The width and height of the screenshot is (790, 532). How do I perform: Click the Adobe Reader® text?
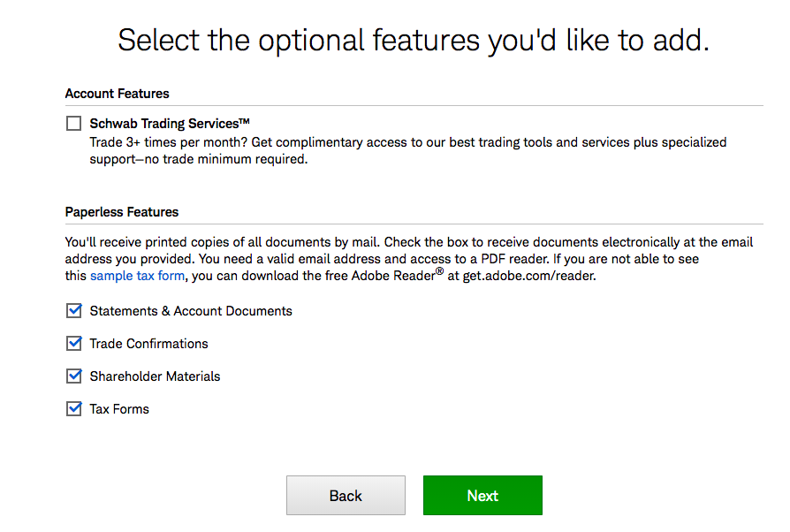(x=398, y=276)
